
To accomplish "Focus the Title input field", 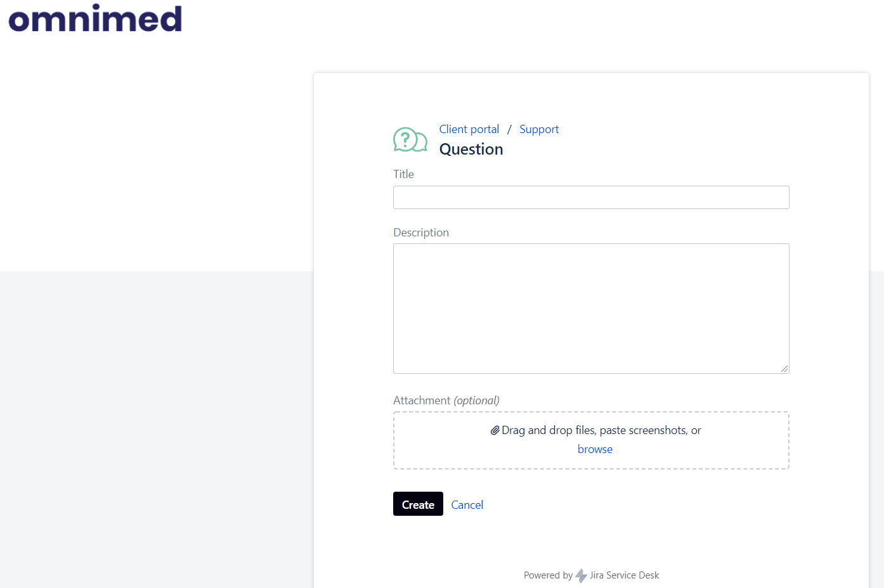I will click(591, 197).
